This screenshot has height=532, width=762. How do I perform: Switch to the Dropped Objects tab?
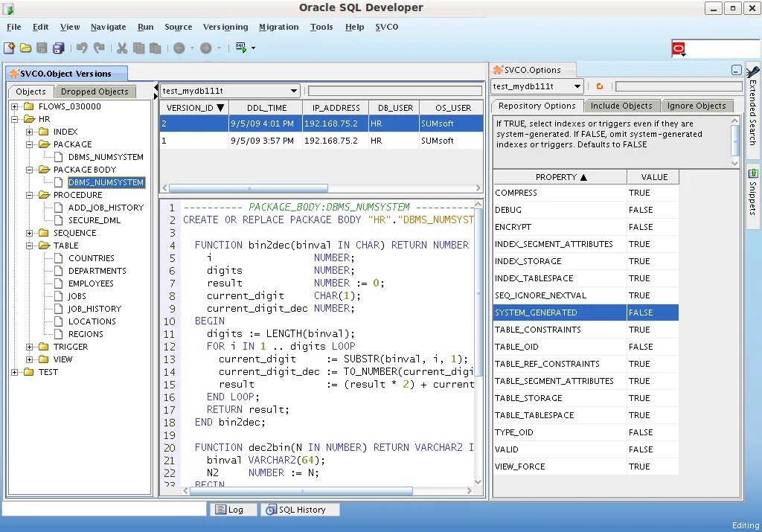coord(95,92)
